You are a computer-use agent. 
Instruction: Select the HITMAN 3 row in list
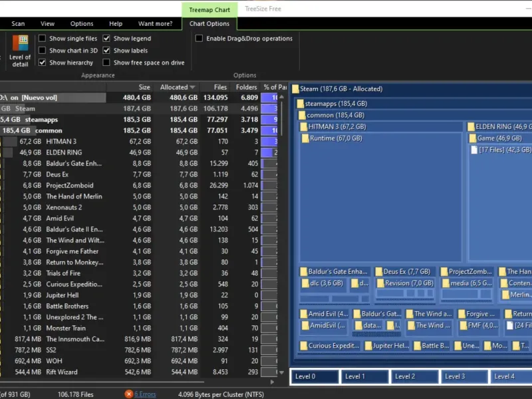click(139, 142)
